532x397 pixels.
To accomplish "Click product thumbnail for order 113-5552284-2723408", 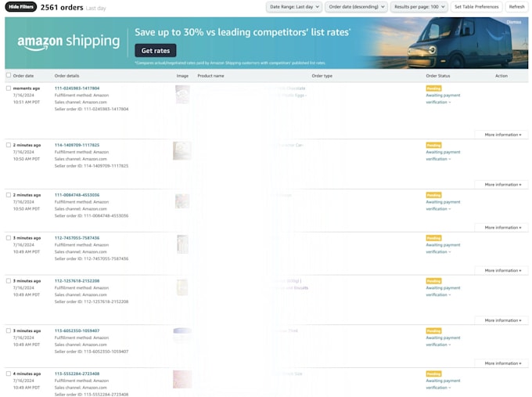I will point(182,379).
